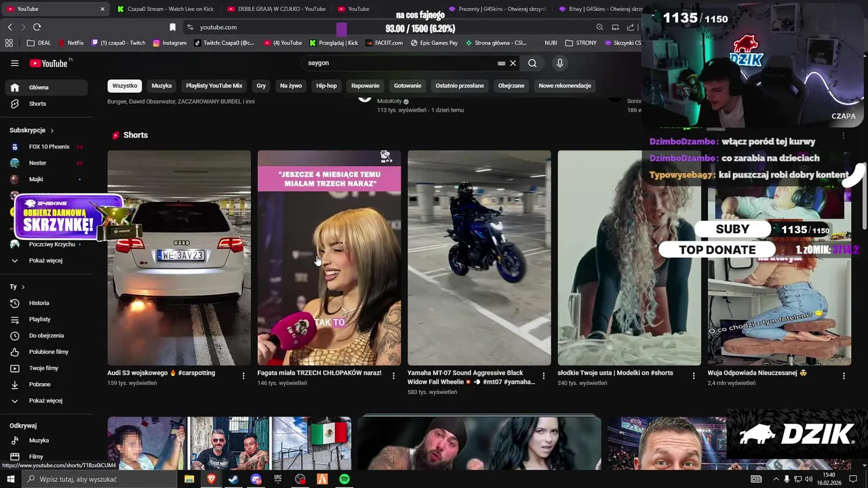
Task: Close the first YouTube browser tab
Action: (x=102, y=9)
